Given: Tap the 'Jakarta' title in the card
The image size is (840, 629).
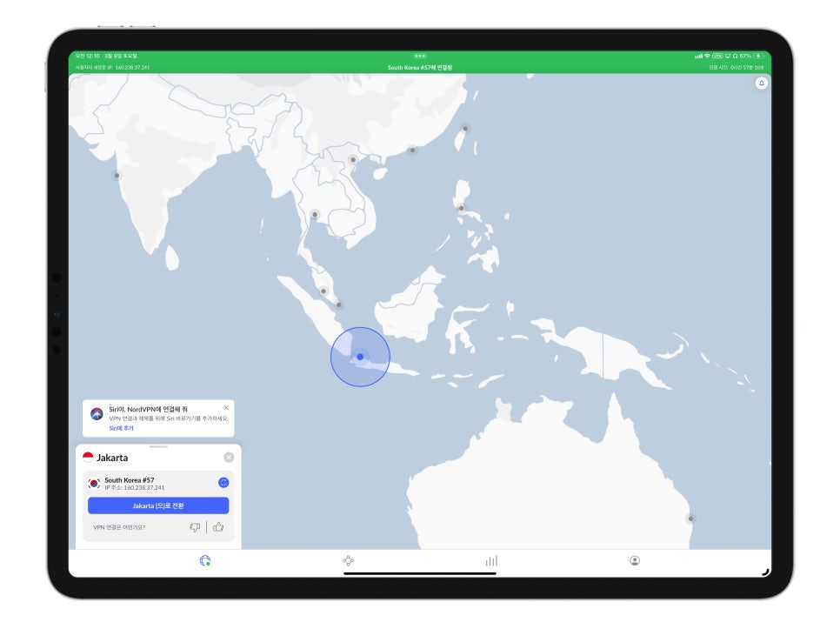Looking at the screenshot, I should [x=112, y=458].
